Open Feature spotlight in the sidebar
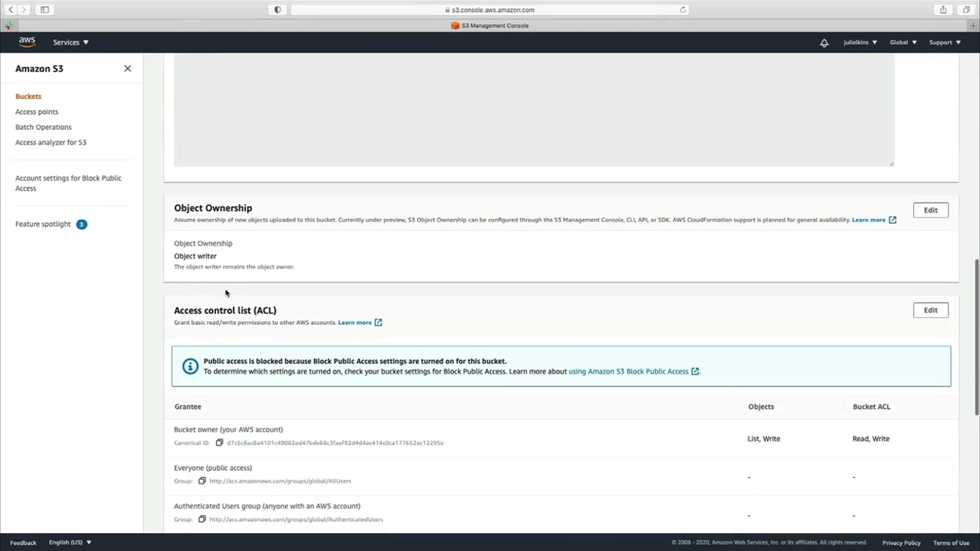 click(43, 224)
